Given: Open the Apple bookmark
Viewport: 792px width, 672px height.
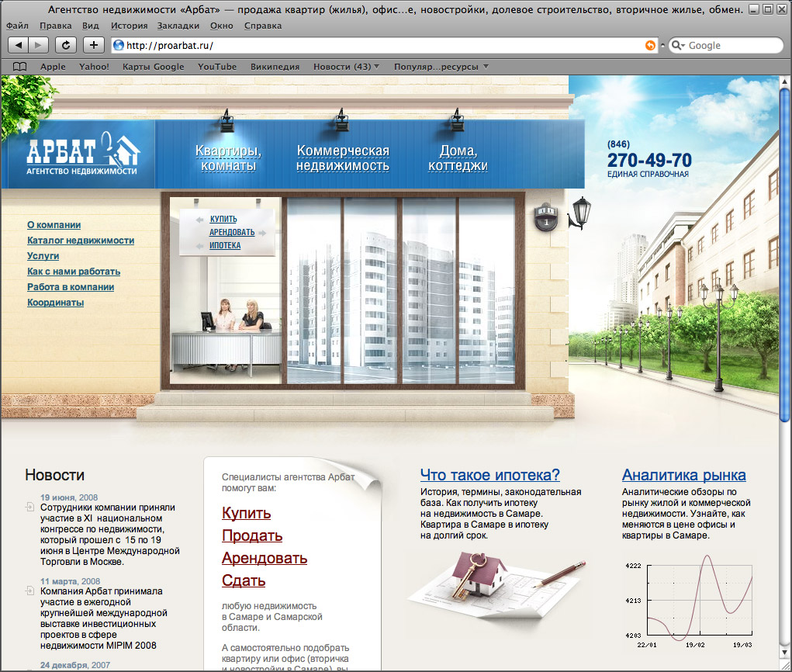Looking at the screenshot, I should pos(53,67).
